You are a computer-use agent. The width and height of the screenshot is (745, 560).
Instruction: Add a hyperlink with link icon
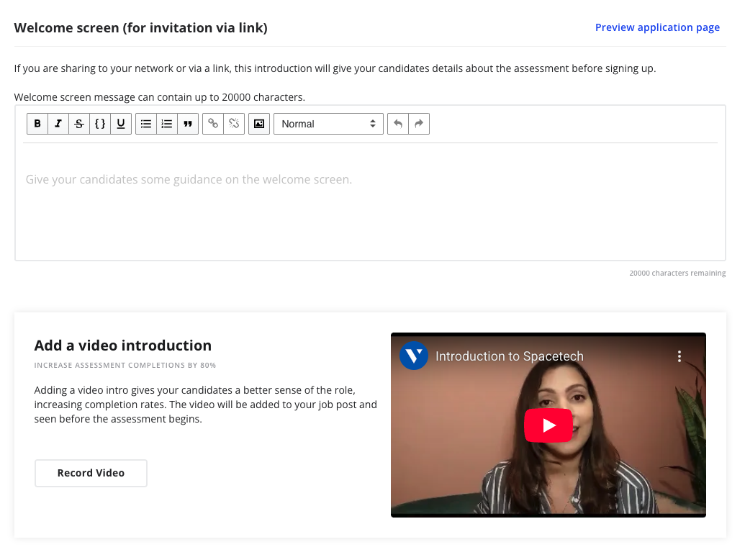(213, 124)
